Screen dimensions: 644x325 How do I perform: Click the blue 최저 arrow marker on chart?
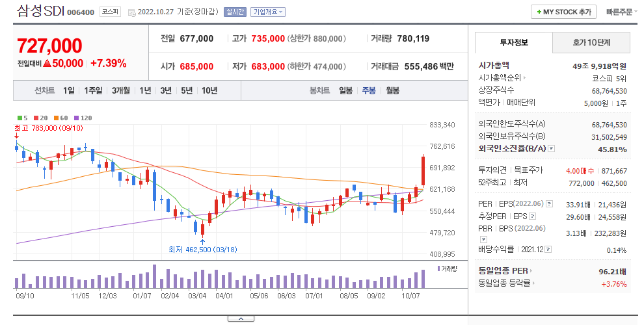pos(202,242)
